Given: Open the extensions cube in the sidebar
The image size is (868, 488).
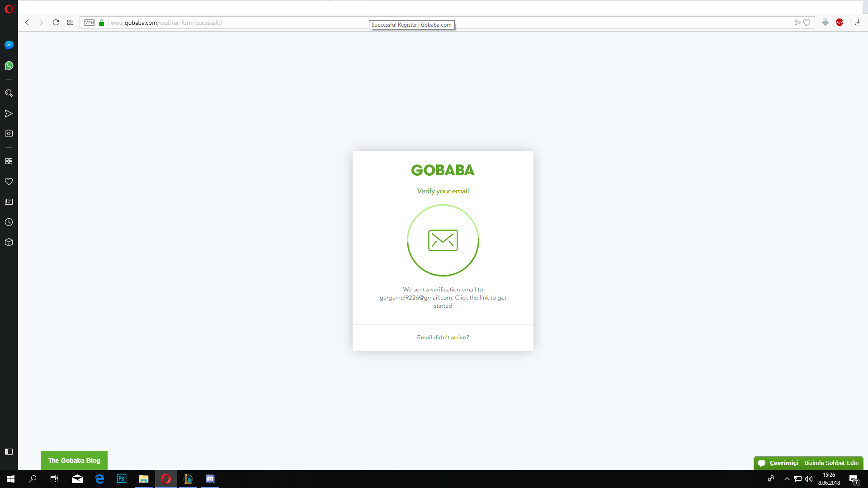Looking at the screenshot, I should point(9,242).
